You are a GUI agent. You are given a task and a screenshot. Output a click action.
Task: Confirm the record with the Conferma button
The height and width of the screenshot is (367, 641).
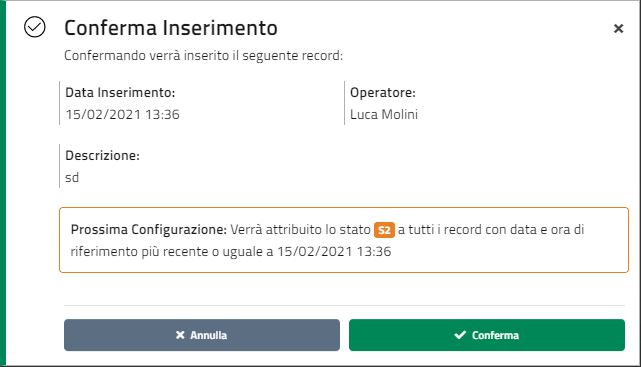point(486,335)
